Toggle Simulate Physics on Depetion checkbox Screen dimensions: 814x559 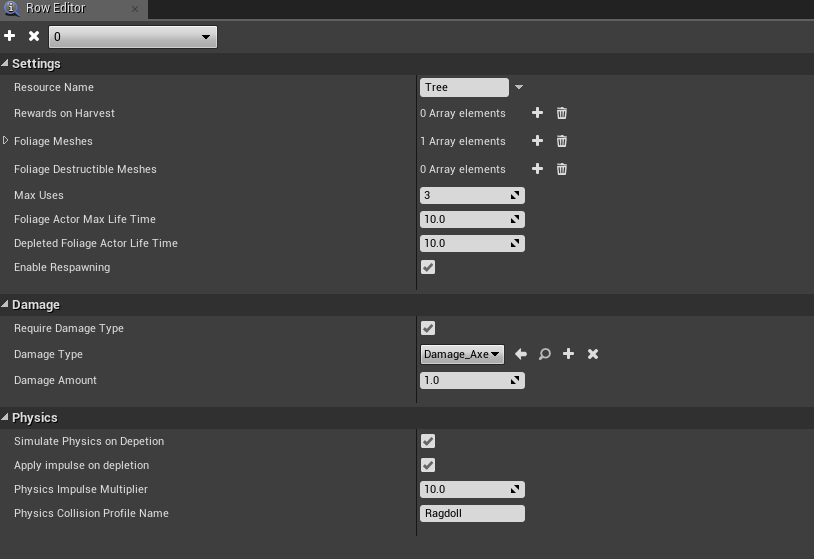[x=428, y=441]
